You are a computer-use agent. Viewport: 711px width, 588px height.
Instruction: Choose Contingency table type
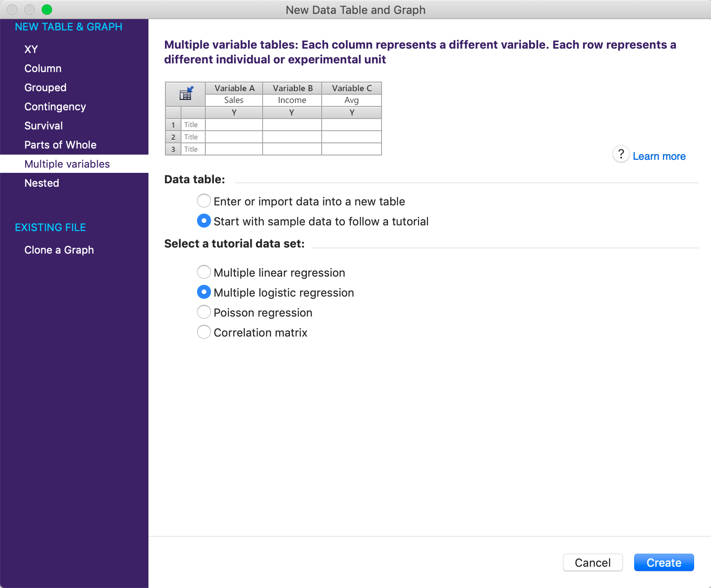coord(55,106)
